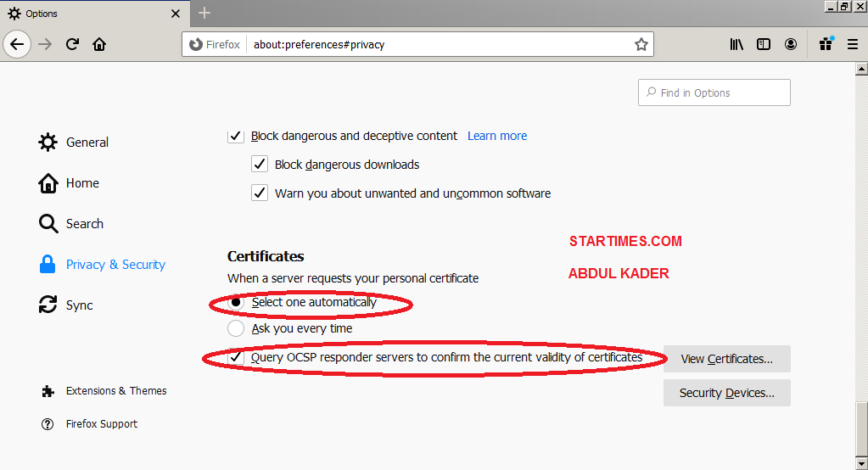The image size is (868, 470).
Task: Disable Query OCSP responder servers checkbox
Action: pos(236,357)
